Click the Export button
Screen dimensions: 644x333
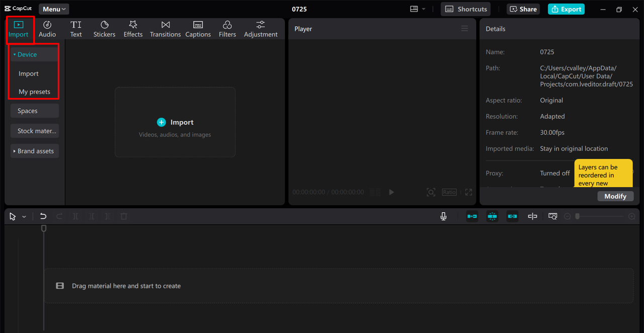click(566, 9)
